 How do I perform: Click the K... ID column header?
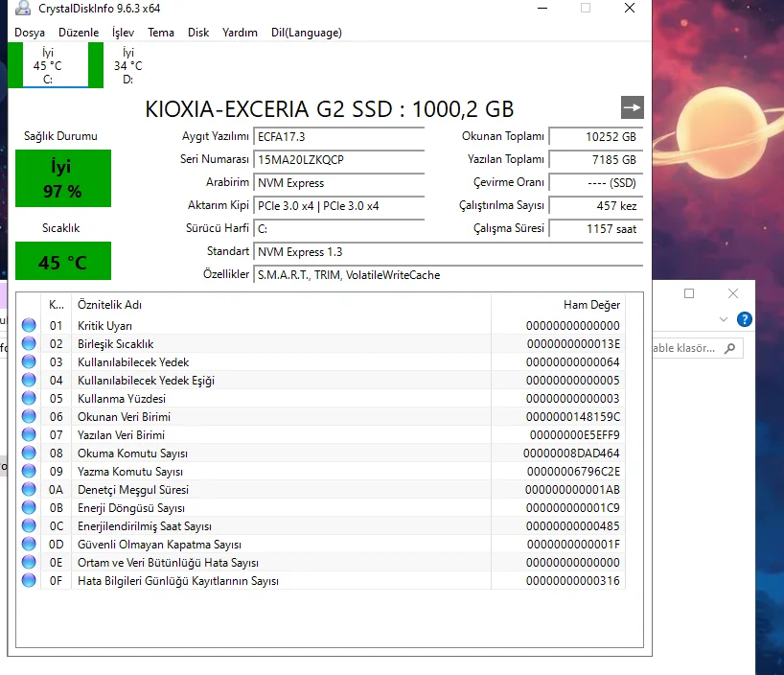(56, 305)
